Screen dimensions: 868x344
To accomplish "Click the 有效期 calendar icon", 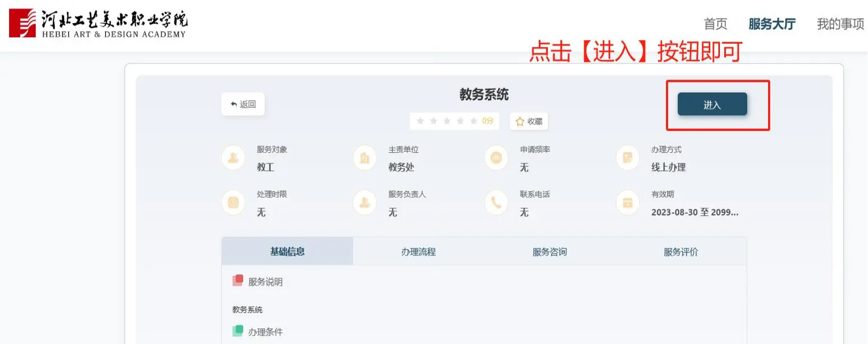I will click(x=627, y=203).
